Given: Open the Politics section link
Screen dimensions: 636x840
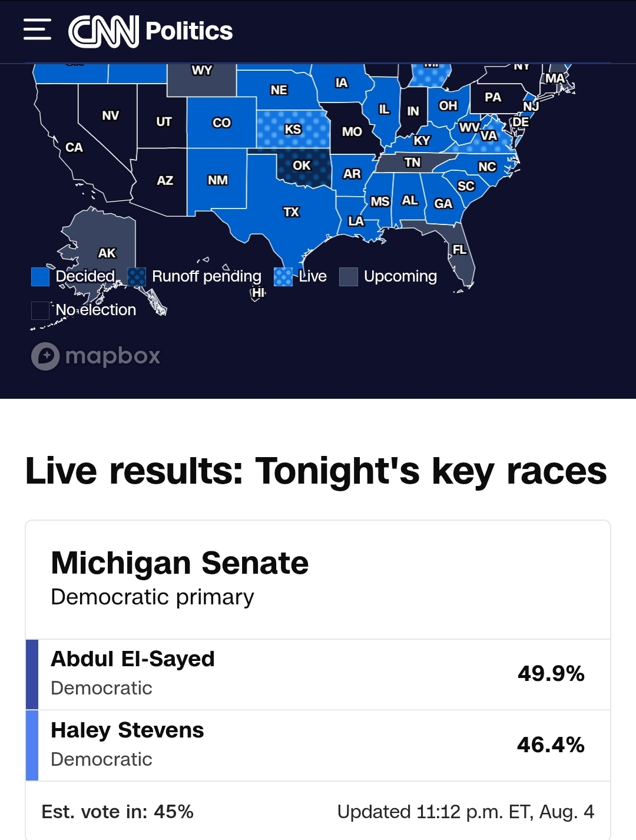Looking at the screenshot, I should [189, 31].
